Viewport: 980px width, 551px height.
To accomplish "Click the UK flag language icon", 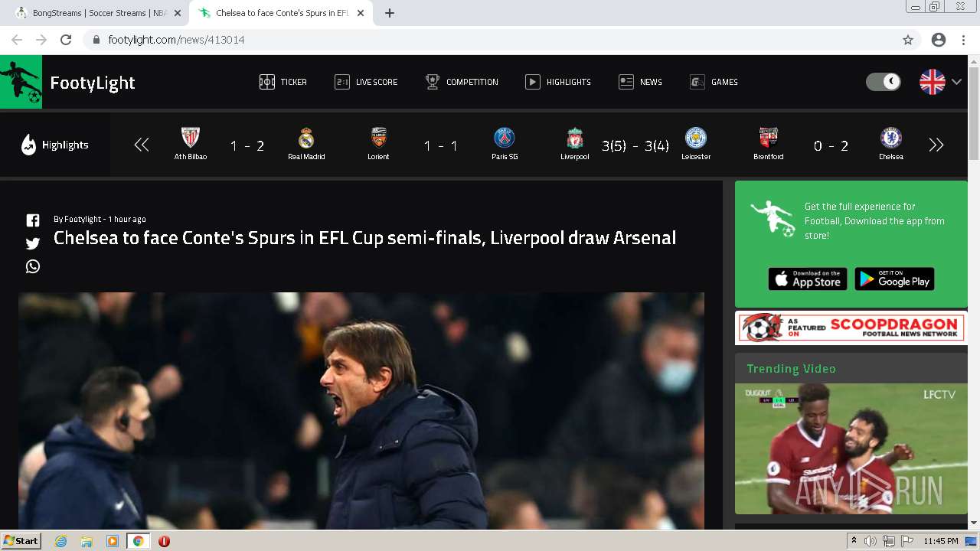I will point(932,82).
